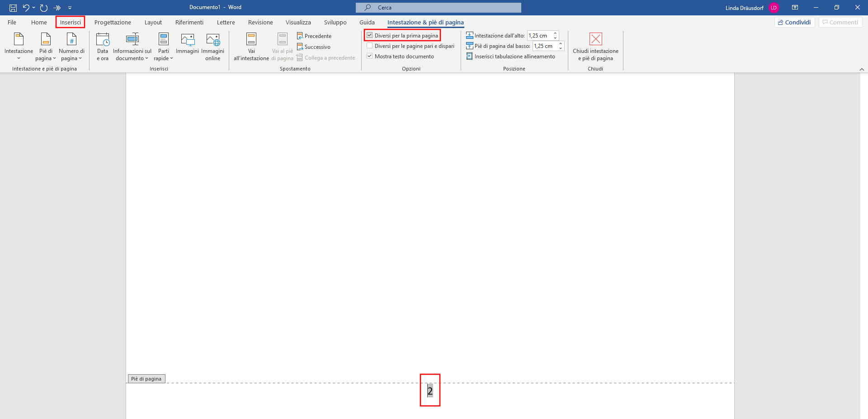Click Vai all'intestazione icon
868x419 pixels.
pyautogui.click(x=251, y=40)
